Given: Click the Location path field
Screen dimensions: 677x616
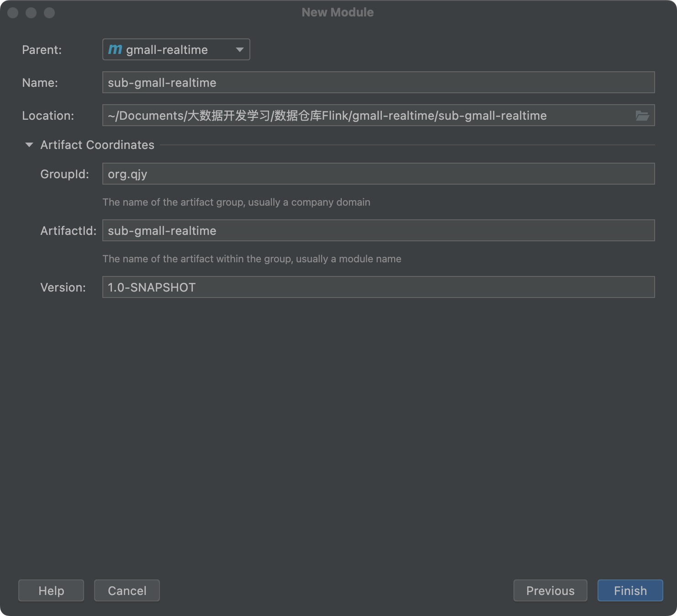Looking at the screenshot, I should point(365,116).
